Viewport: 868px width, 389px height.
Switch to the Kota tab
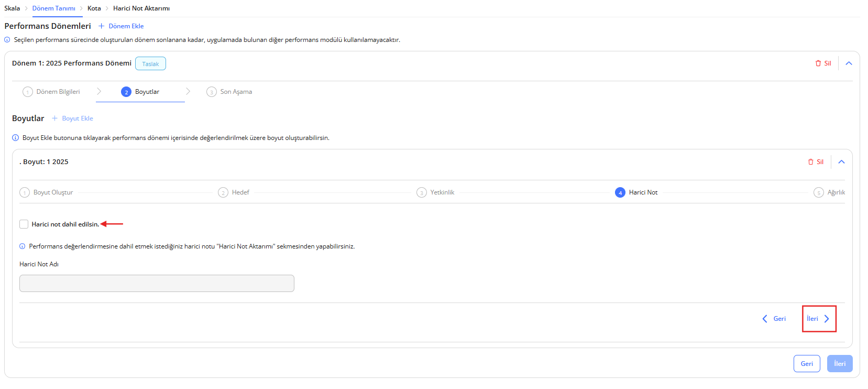94,8
